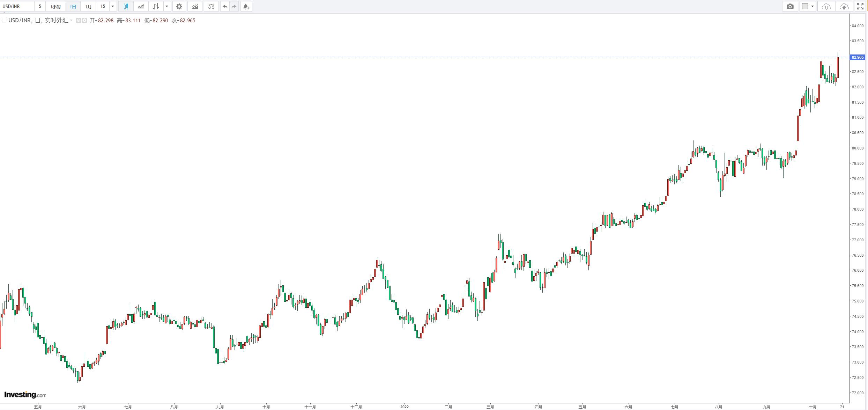Switch to 1小时 interval

coord(55,6)
